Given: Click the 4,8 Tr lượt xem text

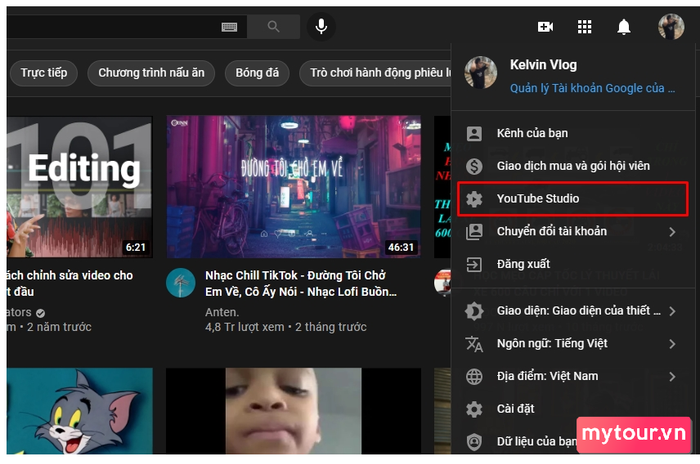Looking at the screenshot, I should click(x=245, y=327).
